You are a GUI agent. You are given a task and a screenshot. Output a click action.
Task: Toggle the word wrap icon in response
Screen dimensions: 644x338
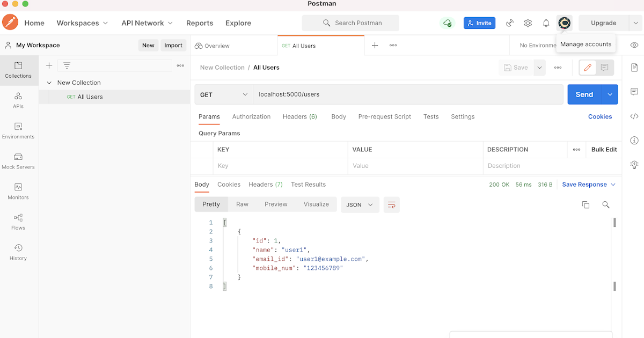(392, 205)
